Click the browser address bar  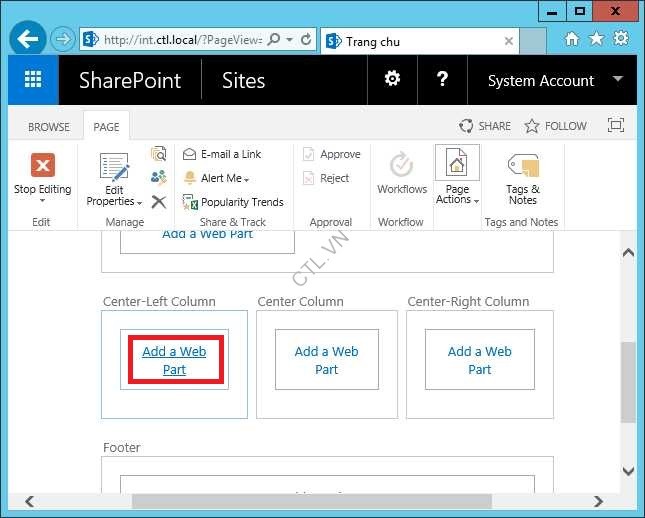pos(180,40)
